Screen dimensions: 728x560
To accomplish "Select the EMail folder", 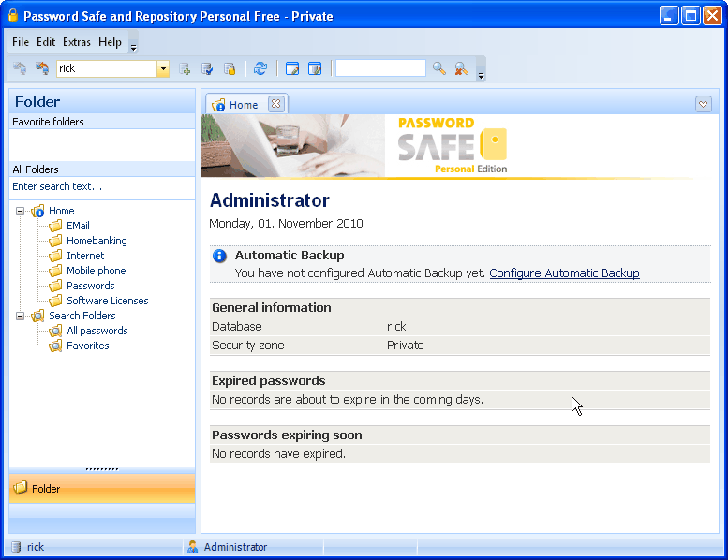I will tap(78, 226).
